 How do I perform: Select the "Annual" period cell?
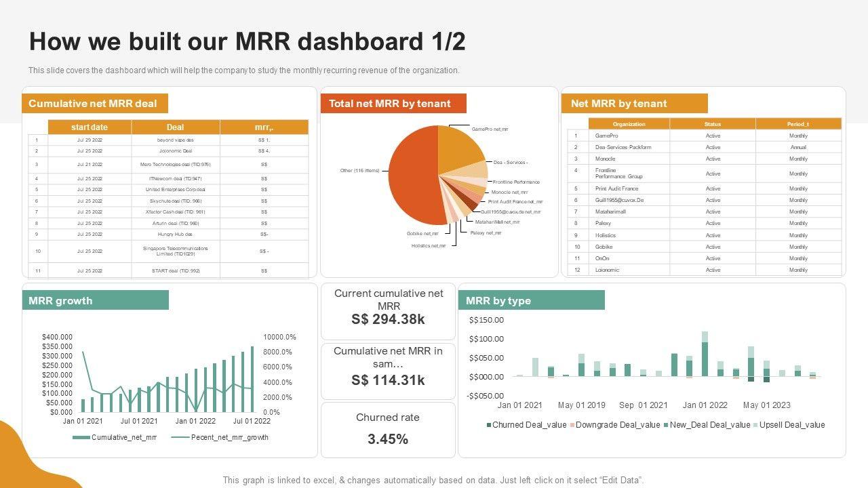coord(798,147)
